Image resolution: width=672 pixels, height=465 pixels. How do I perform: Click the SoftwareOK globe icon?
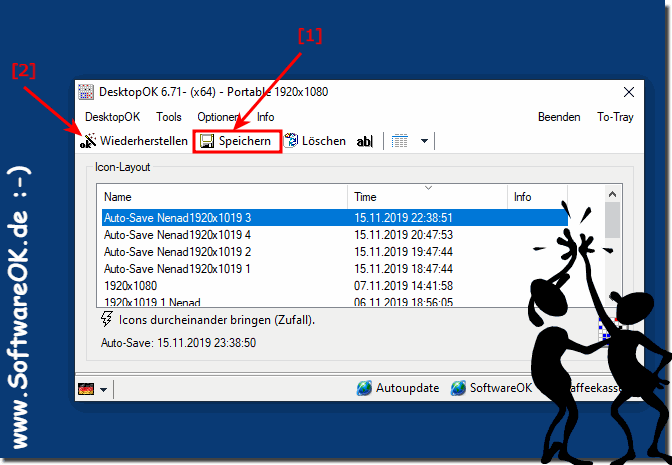point(458,388)
